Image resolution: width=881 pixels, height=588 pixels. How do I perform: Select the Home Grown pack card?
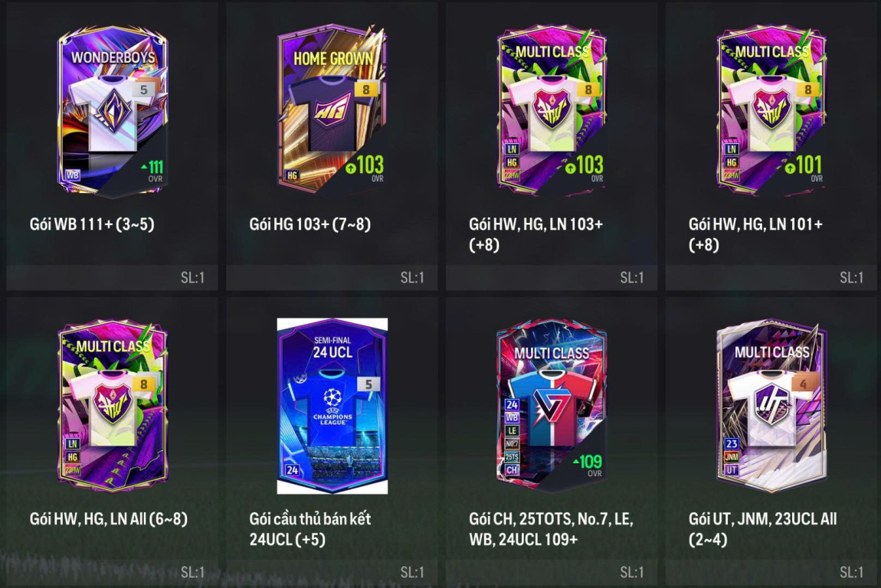[x=332, y=110]
